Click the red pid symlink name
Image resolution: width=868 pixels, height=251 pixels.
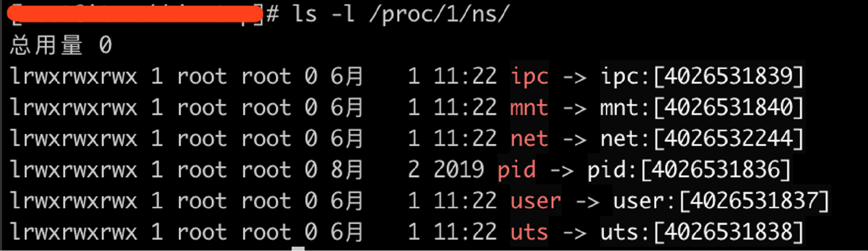pos(516,170)
